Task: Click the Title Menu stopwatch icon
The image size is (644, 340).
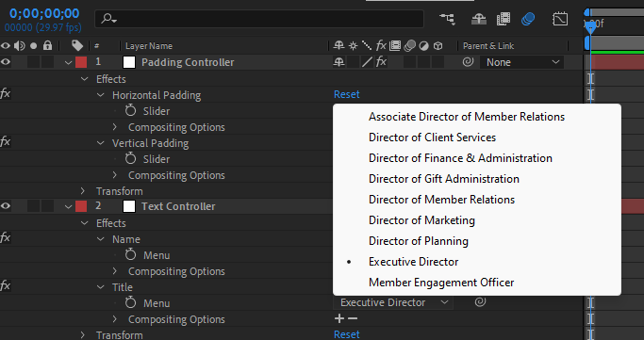Action: [131, 302]
